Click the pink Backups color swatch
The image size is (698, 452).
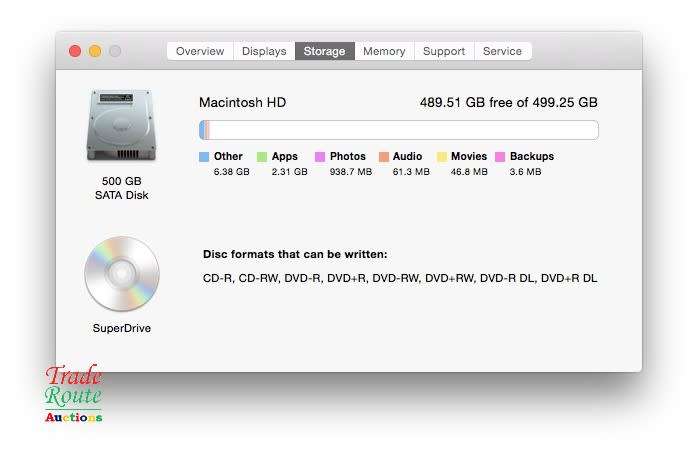coord(500,157)
